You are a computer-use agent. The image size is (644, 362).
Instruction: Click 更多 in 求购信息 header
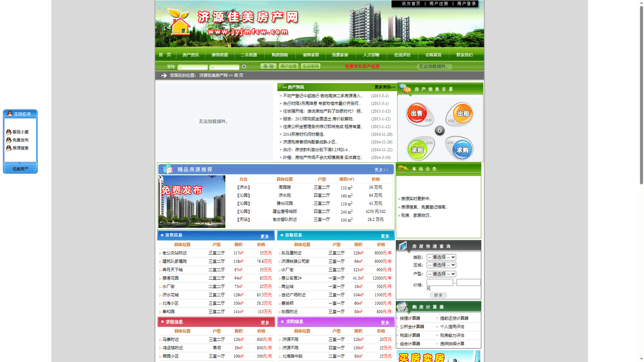pos(385,322)
